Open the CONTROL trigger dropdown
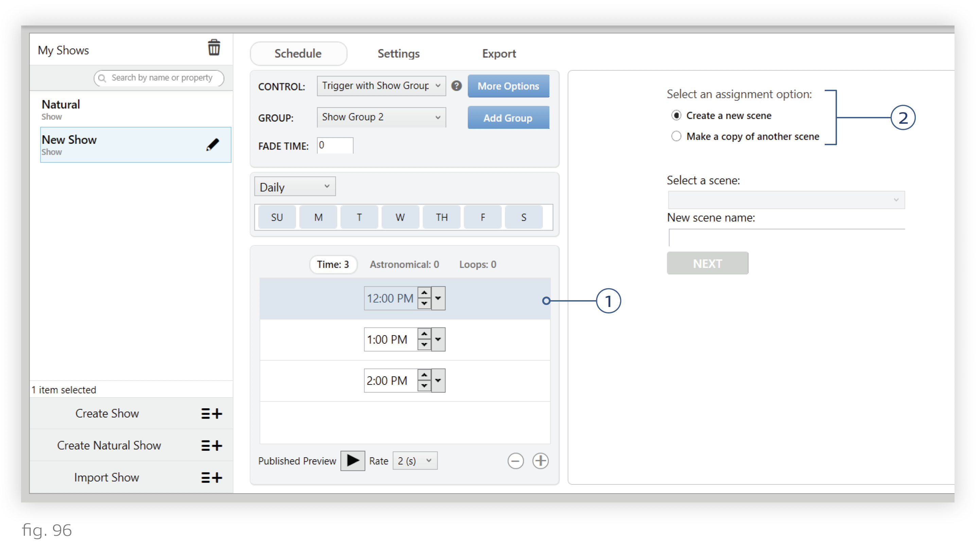The width and height of the screenshot is (980, 548). pyautogui.click(x=381, y=86)
